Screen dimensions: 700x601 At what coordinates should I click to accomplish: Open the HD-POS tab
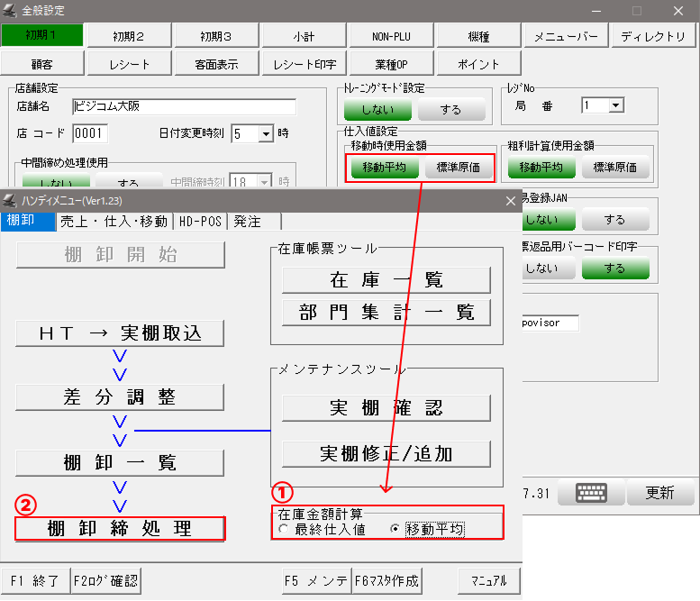click(x=201, y=221)
